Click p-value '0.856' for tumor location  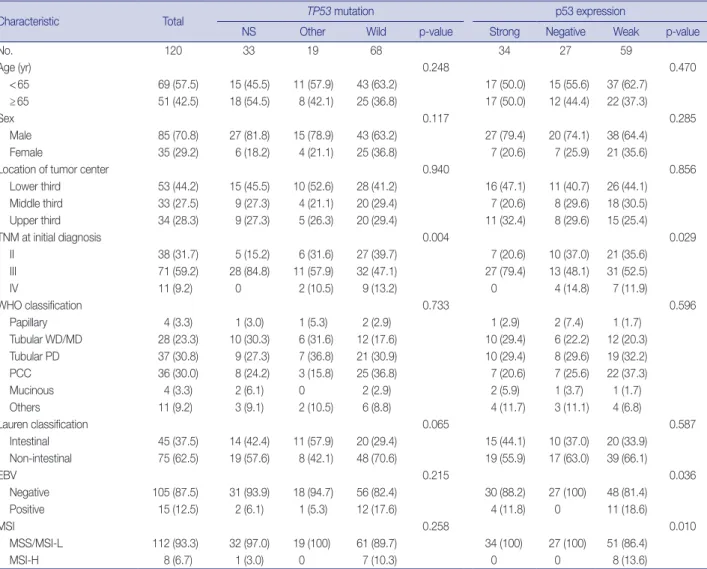(683, 170)
